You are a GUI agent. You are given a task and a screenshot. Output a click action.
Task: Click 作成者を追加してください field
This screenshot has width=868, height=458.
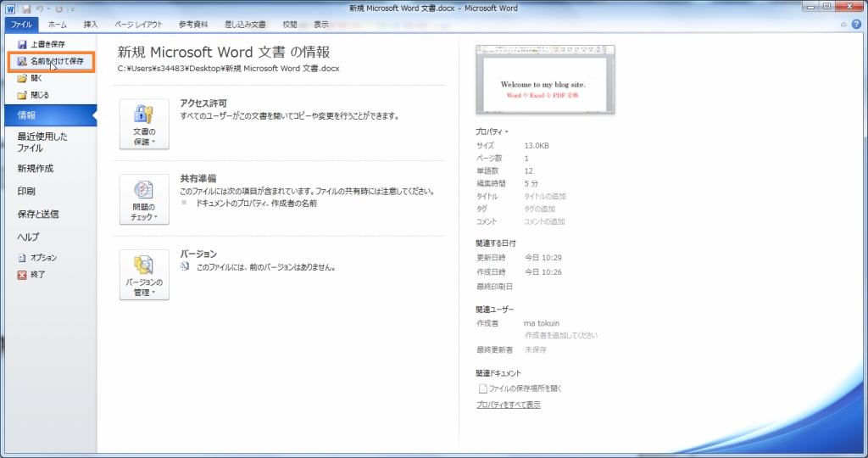(561, 336)
